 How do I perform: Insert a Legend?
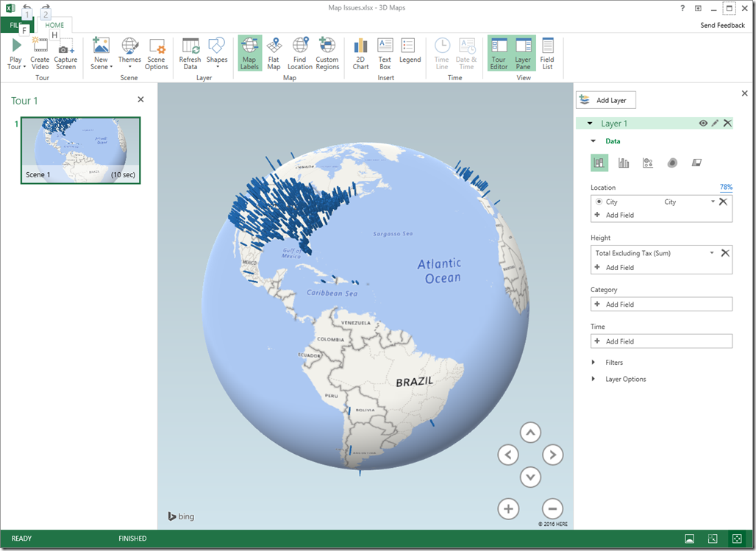point(410,51)
